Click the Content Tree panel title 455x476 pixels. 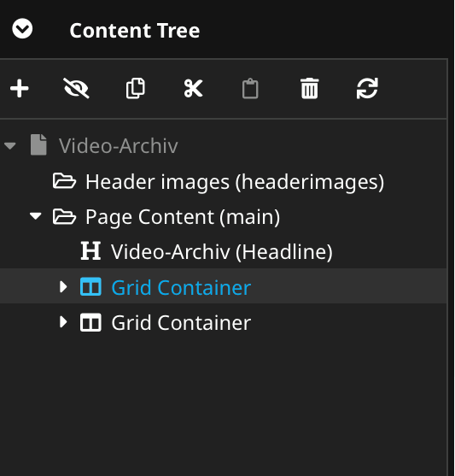(135, 31)
